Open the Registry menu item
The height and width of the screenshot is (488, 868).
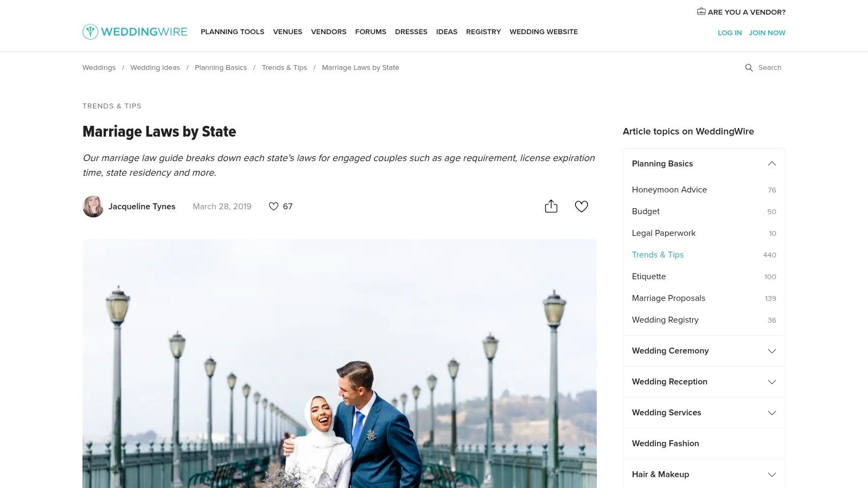pos(483,32)
